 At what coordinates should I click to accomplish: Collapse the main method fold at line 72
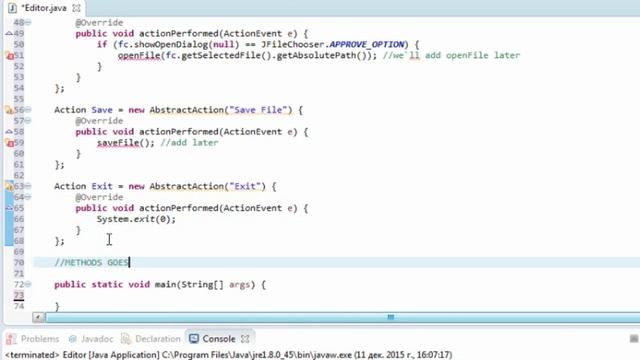(28, 284)
